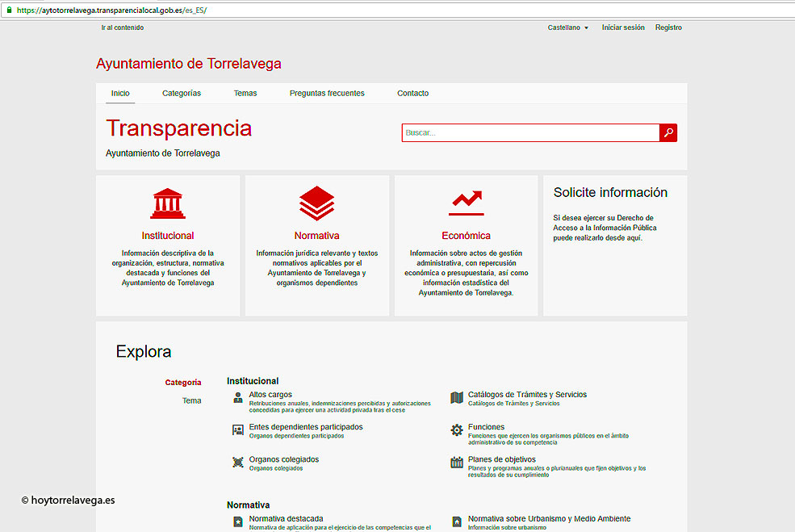Click the Catálogos de Trámites map icon
This screenshot has width=795, height=532.
pos(457,398)
